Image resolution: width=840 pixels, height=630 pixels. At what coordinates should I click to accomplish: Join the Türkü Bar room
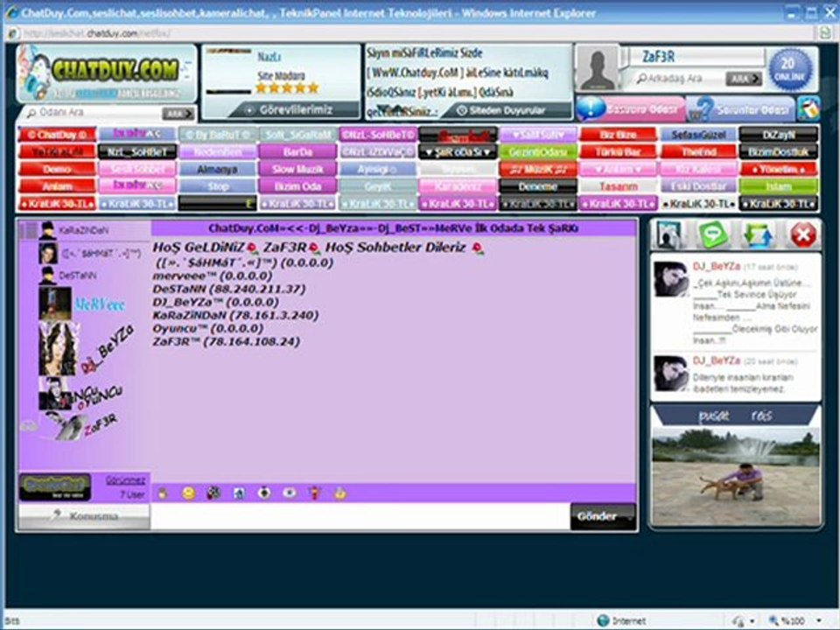point(619,152)
